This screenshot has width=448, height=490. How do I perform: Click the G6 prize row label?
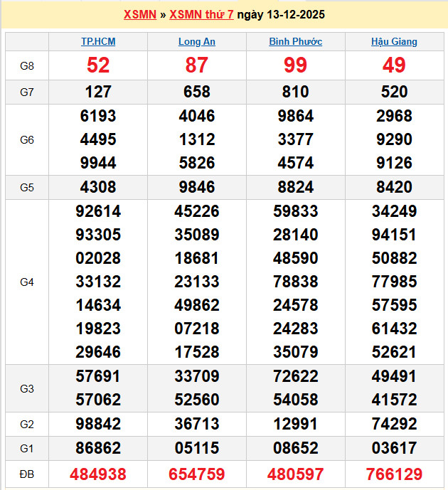click(27, 139)
